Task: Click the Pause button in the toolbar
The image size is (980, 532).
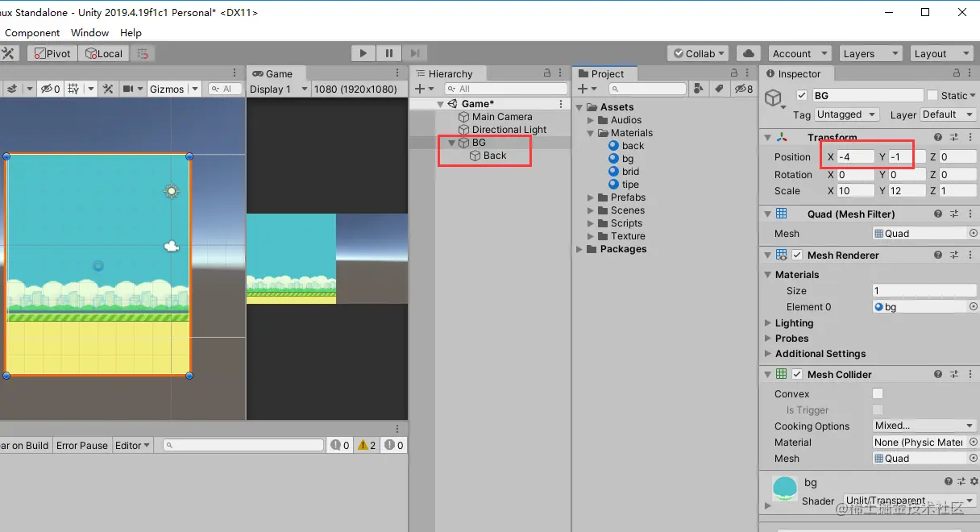Action: click(x=389, y=53)
